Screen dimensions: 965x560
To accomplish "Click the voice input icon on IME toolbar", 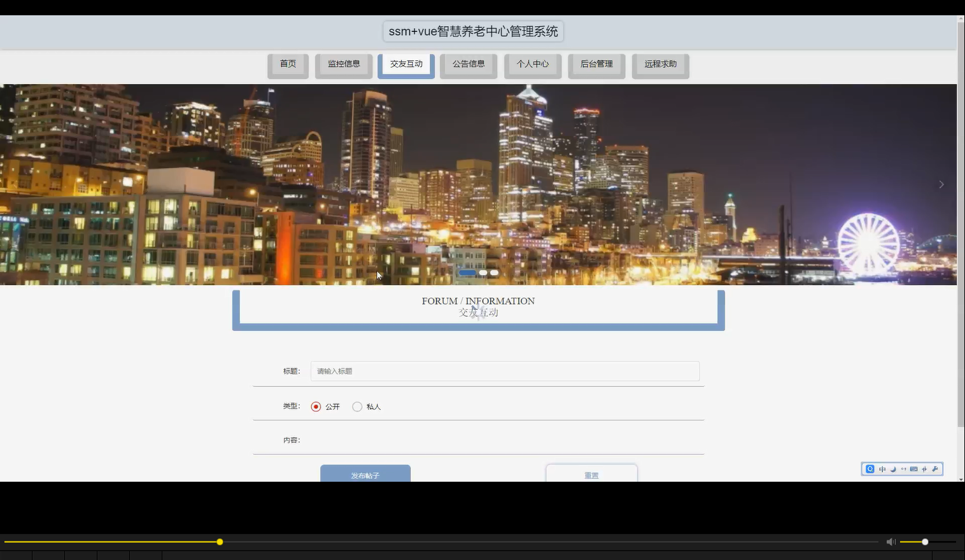I will pyautogui.click(x=924, y=469).
